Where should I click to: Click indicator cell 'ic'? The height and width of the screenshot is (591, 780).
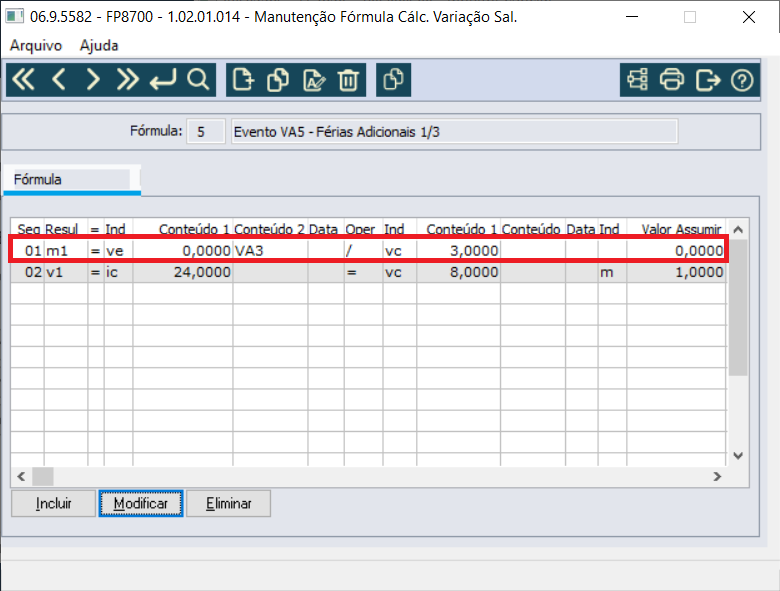(118, 272)
